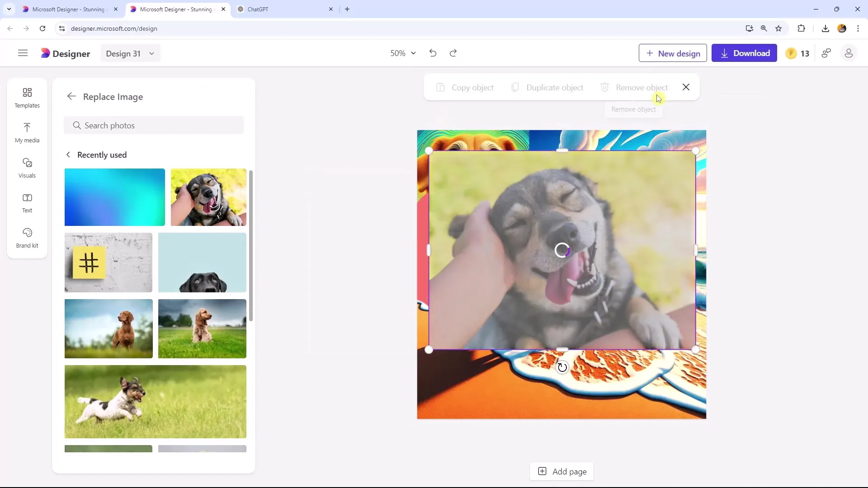Viewport: 868px width, 488px height.
Task: Open the My Media panel
Action: tap(27, 131)
